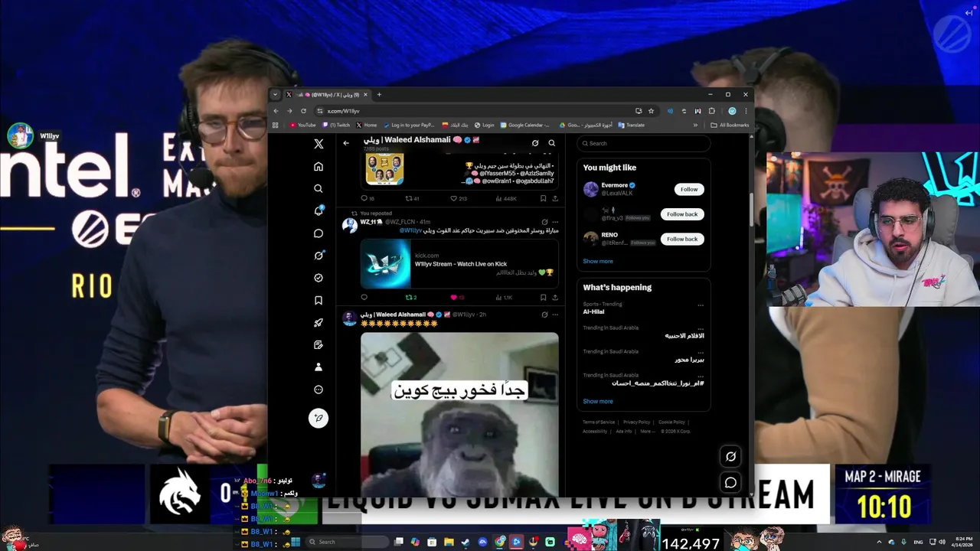Bookmark the WZ_11 reposted post
The width and height of the screenshot is (980, 551).
(543, 297)
